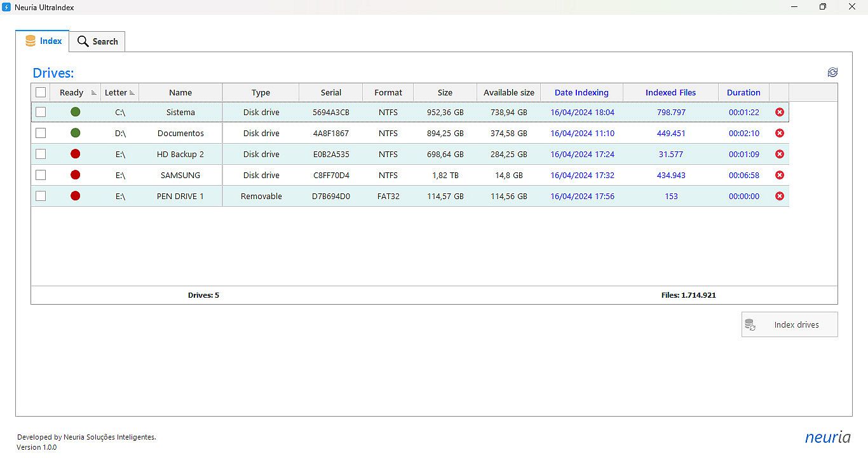The height and width of the screenshot is (458, 868).
Task: Delete the Documentos drive entry
Action: coord(780,133)
